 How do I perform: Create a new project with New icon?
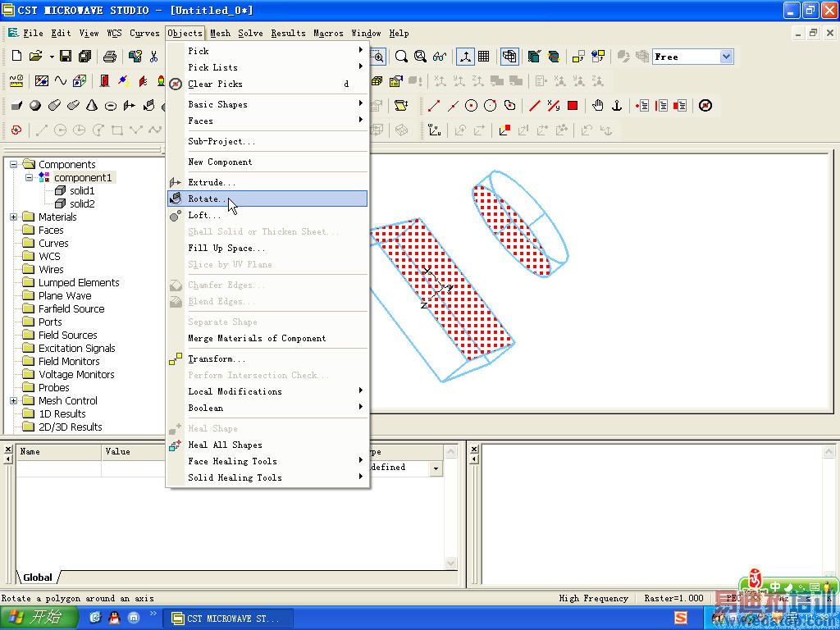coord(16,57)
